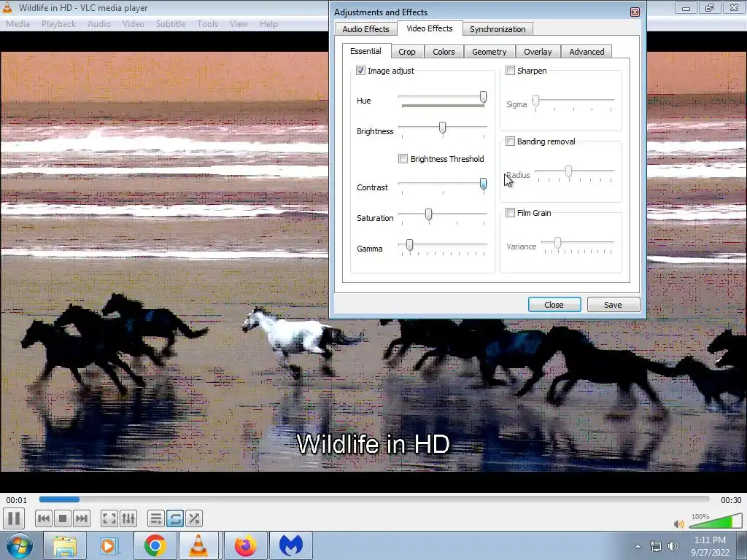The width and height of the screenshot is (747, 560).
Task: Enable the Film Grain checkbox
Action: pos(510,213)
